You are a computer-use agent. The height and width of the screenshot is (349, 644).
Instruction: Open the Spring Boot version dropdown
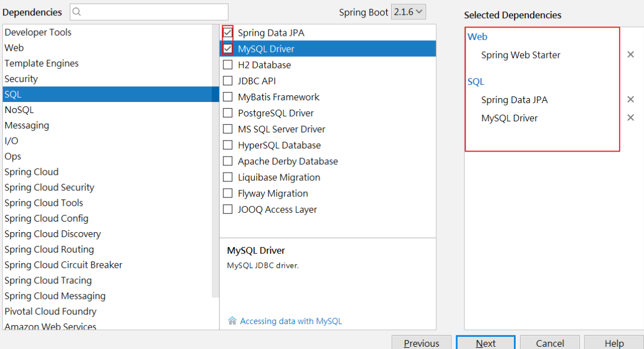point(408,12)
